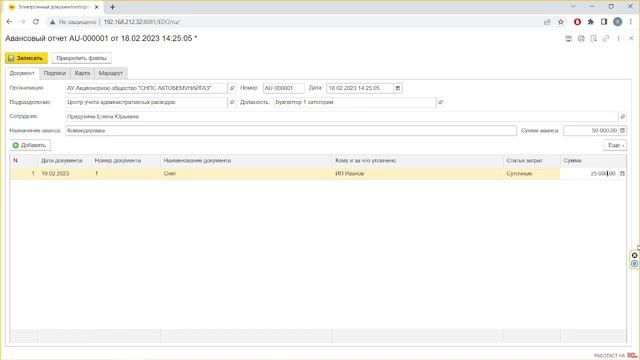Image resolution: width=640 pixels, height=360 pixels.
Task: Expand the Еще dropdown menu
Action: pyautogui.click(x=615, y=145)
